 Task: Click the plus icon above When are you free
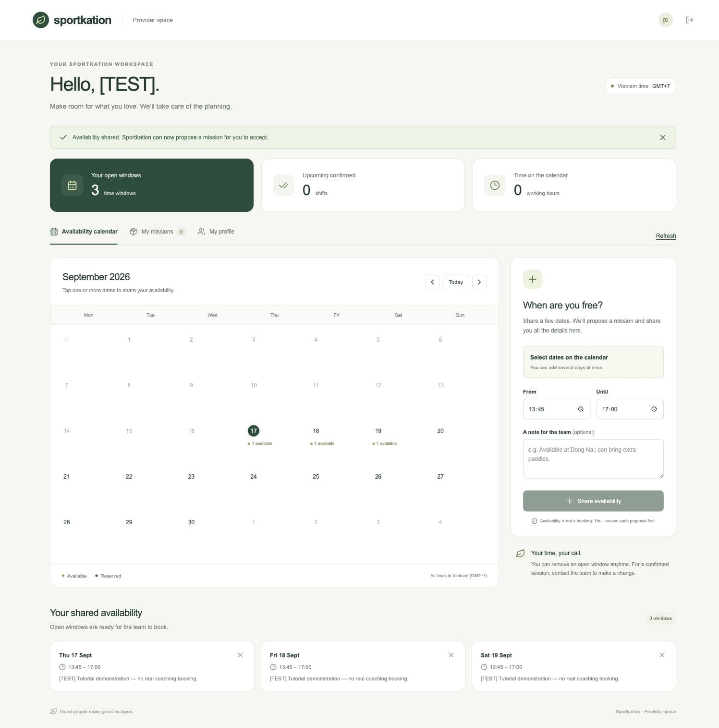[x=532, y=279]
